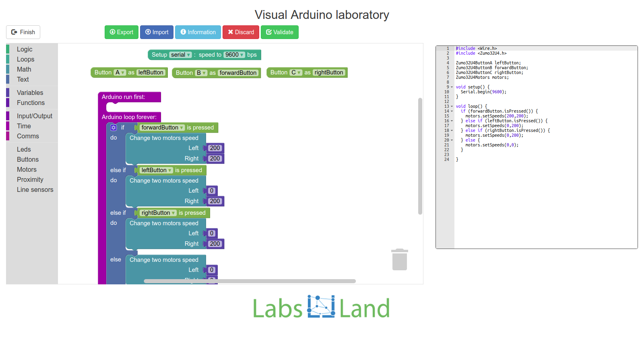Viewport: 644px width, 362px height.
Task: Open the Motors block category
Action: pyautogui.click(x=32, y=169)
